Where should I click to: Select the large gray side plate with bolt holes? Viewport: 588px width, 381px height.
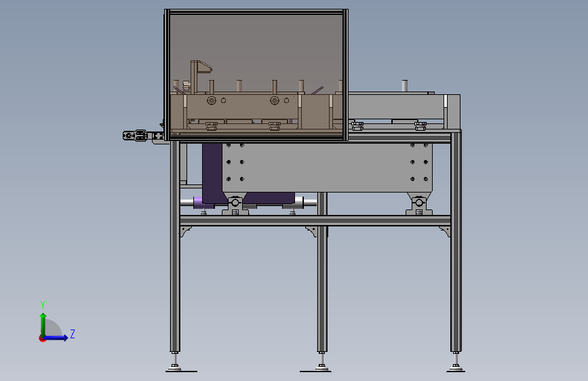(x=327, y=167)
